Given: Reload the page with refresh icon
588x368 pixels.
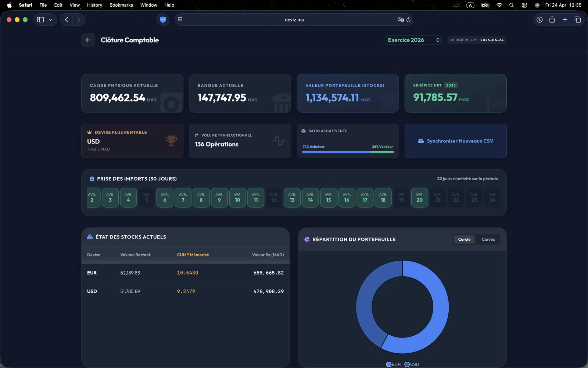Looking at the screenshot, I should 408,20.
